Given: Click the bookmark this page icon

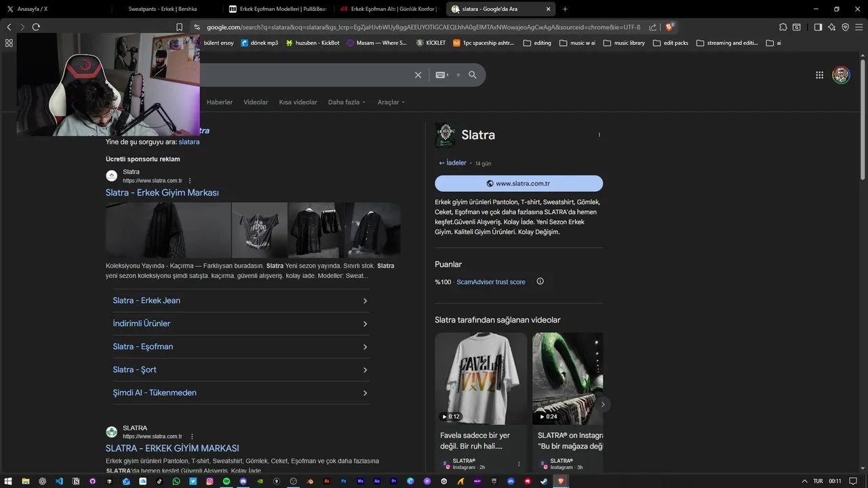Looking at the screenshot, I should point(179,27).
